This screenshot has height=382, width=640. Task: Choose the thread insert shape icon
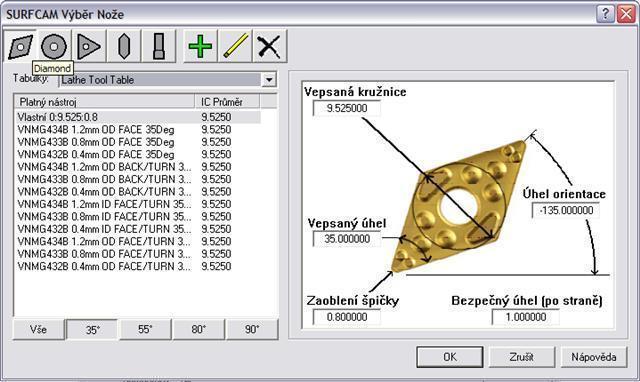pos(124,46)
